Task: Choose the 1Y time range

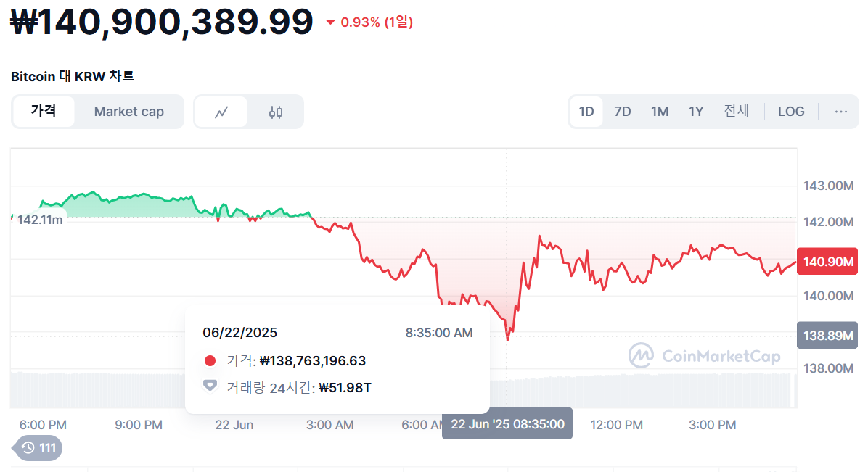Action: coord(696,112)
